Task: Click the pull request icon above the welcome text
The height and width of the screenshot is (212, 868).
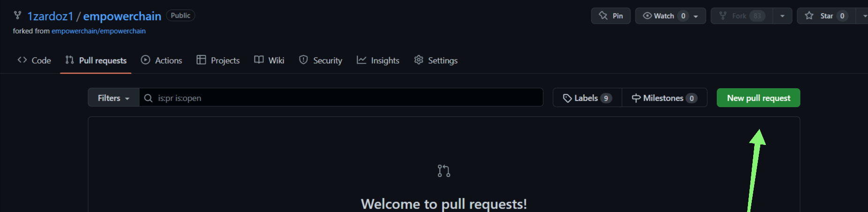Action: click(x=444, y=171)
